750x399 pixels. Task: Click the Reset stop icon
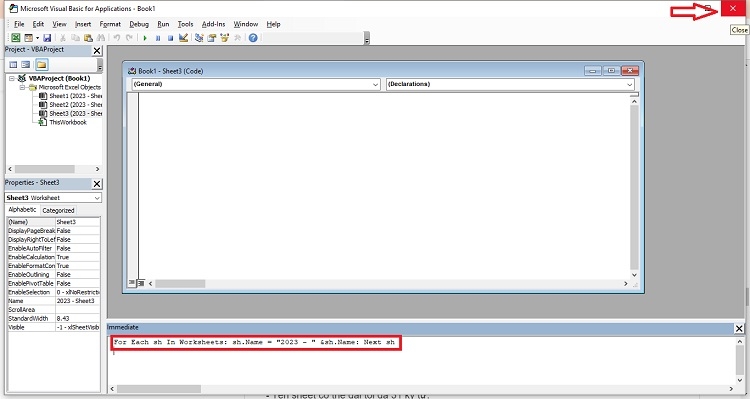coord(170,38)
